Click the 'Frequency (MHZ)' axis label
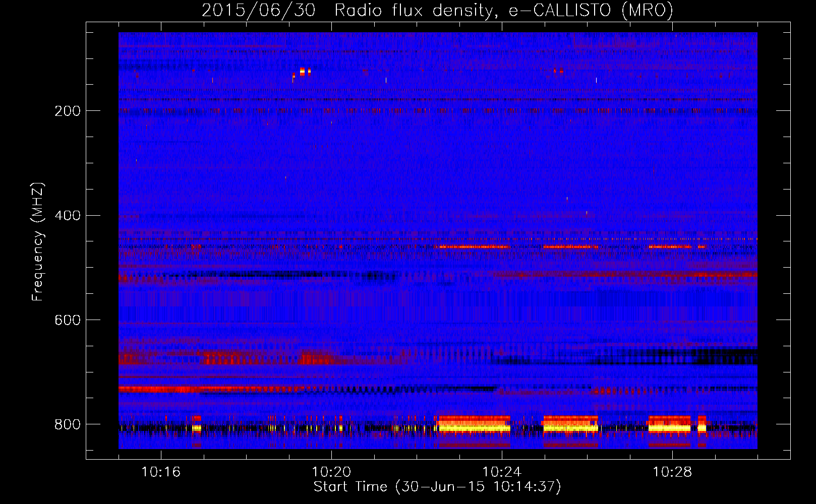Screen dimensions: 816x504 pos(38,241)
